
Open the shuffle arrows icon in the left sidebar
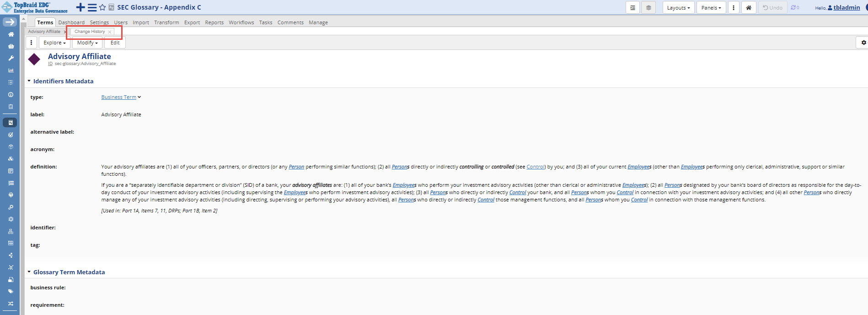coord(11,304)
